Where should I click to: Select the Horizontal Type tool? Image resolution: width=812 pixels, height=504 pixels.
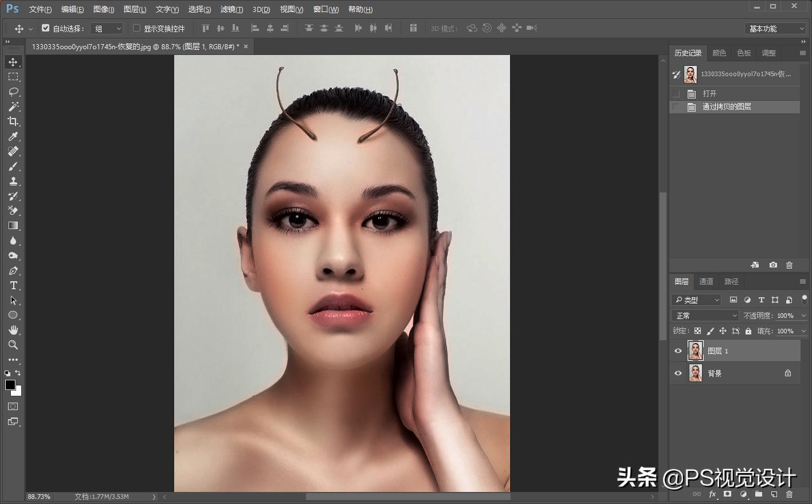(x=13, y=285)
